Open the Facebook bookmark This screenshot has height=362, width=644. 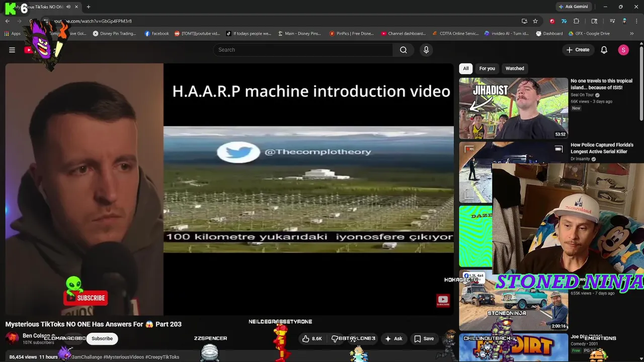[x=156, y=34]
